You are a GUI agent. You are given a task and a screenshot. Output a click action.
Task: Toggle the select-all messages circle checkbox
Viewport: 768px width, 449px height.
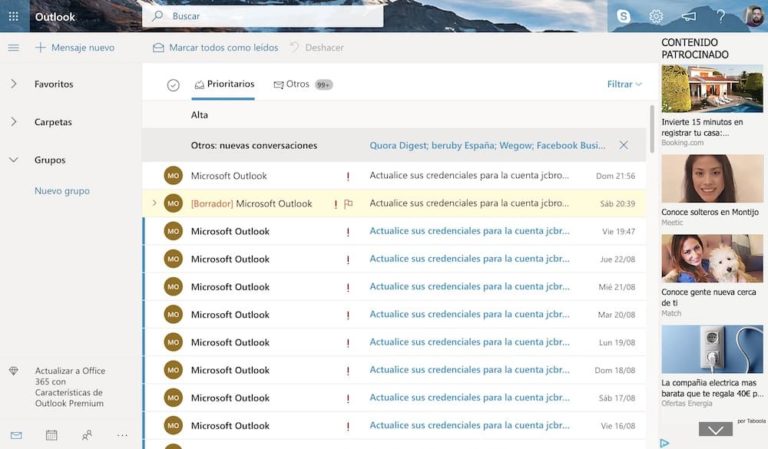(173, 85)
